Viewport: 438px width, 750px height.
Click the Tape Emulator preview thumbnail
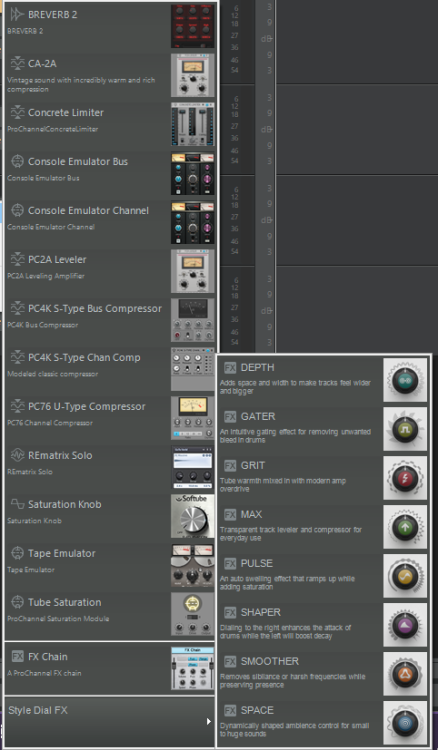tap(193, 565)
